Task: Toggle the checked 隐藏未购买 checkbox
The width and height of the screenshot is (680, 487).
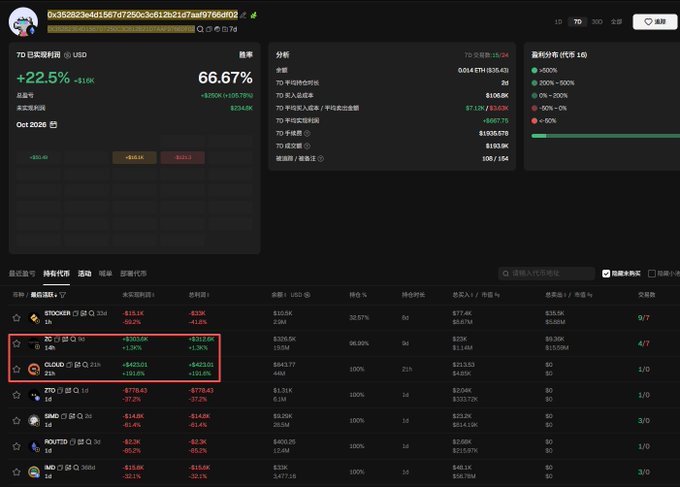Action: [x=606, y=273]
